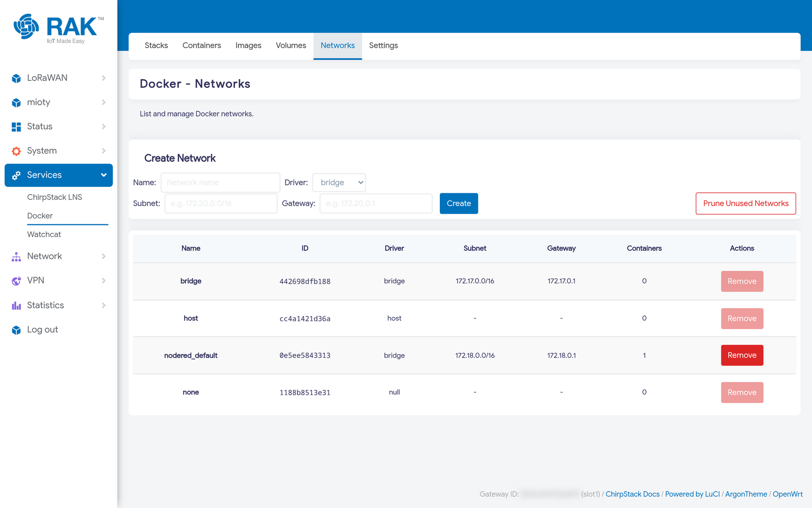Viewport: 812px width, 508px height.
Task: Click Prune Unused Networks button
Action: [x=746, y=204]
